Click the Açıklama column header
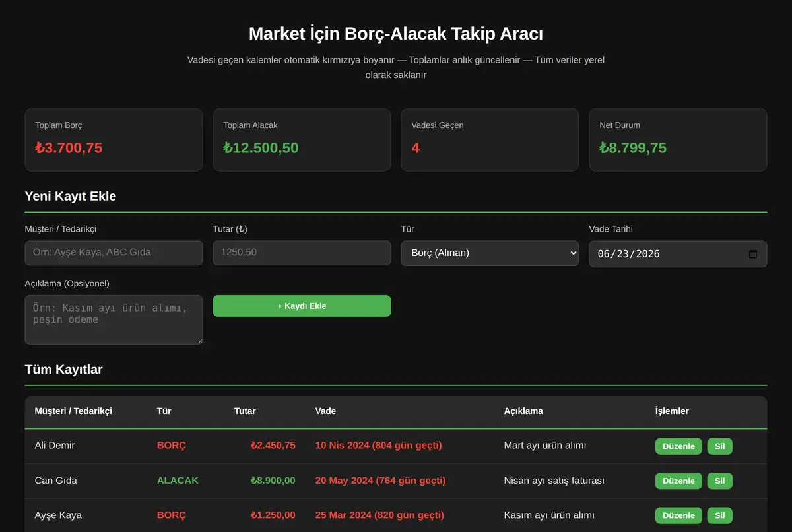Image resolution: width=792 pixels, height=532 pixels. [523, 411]
